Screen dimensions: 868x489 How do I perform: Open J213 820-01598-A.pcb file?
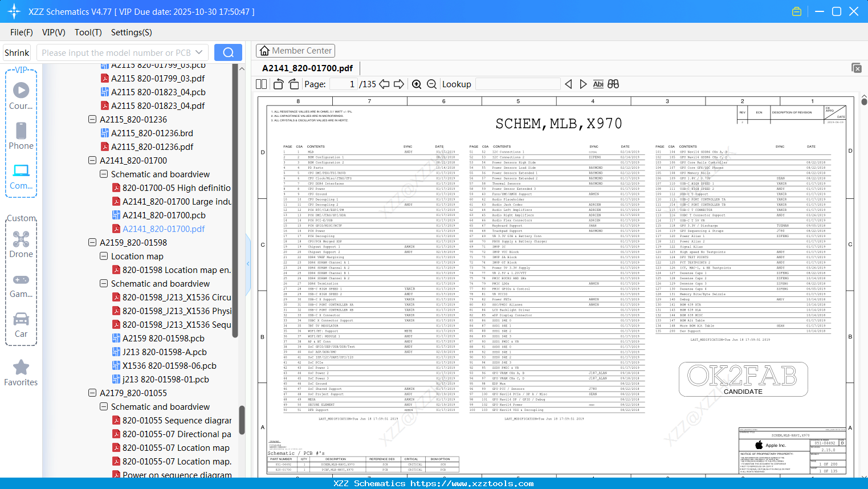159,352
